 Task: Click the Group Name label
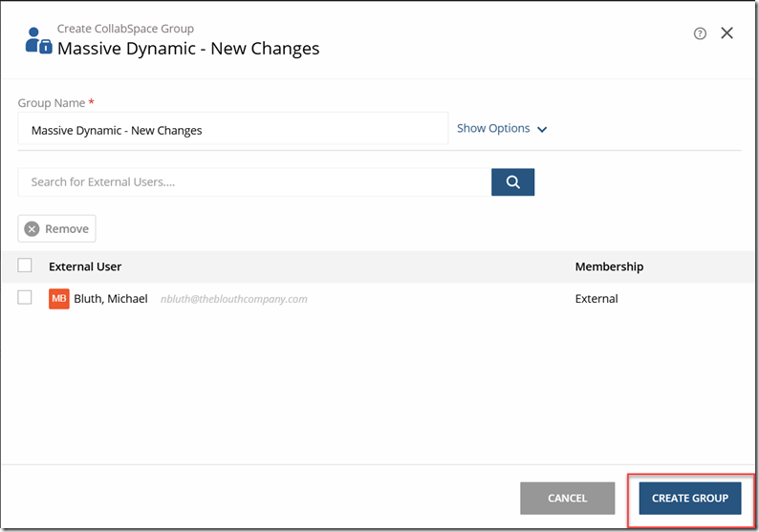pos(52,103)
